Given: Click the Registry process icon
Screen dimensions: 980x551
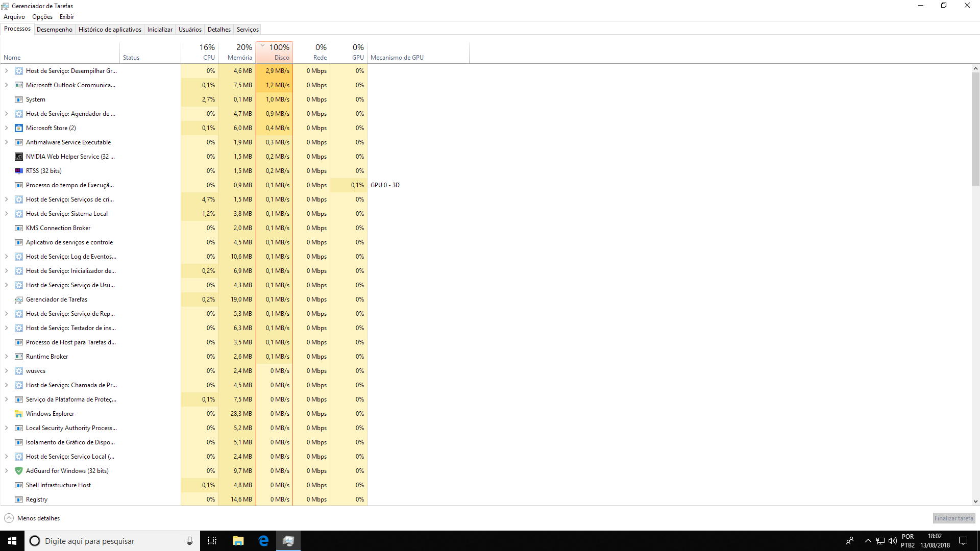Looking at the screenshot, I should (x=19, y=499).
